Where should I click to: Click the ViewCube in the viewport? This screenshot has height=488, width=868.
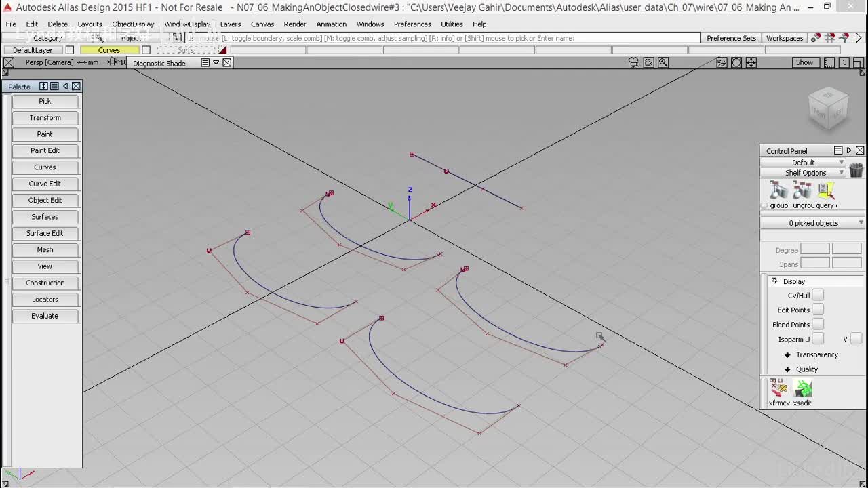pyautogui.click(x=828, y=110)
